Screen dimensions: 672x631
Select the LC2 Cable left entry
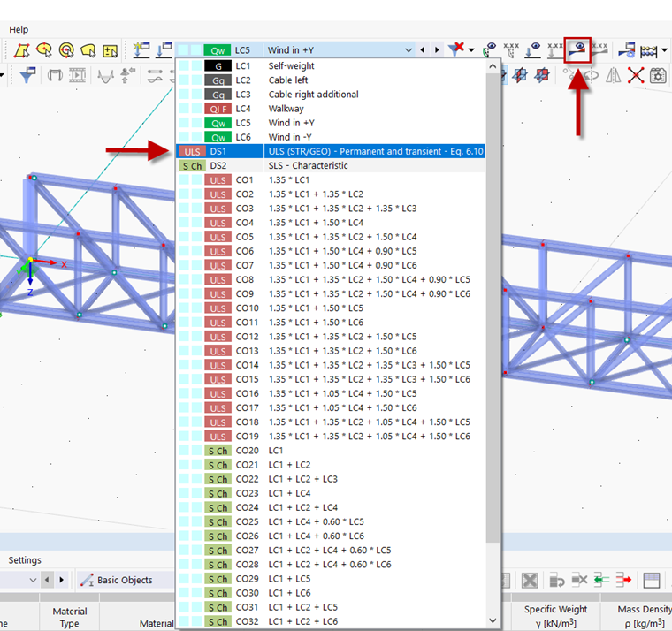[x=331, y=80]
